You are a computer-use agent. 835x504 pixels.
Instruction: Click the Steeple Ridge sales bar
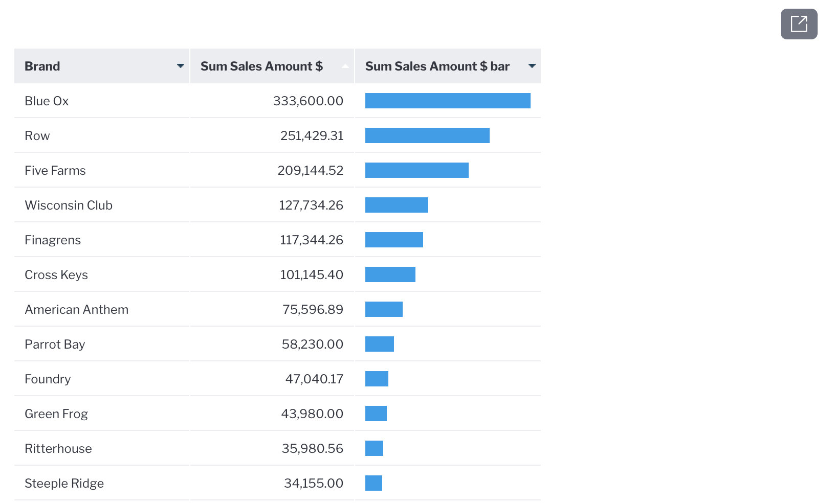point(373,483)
